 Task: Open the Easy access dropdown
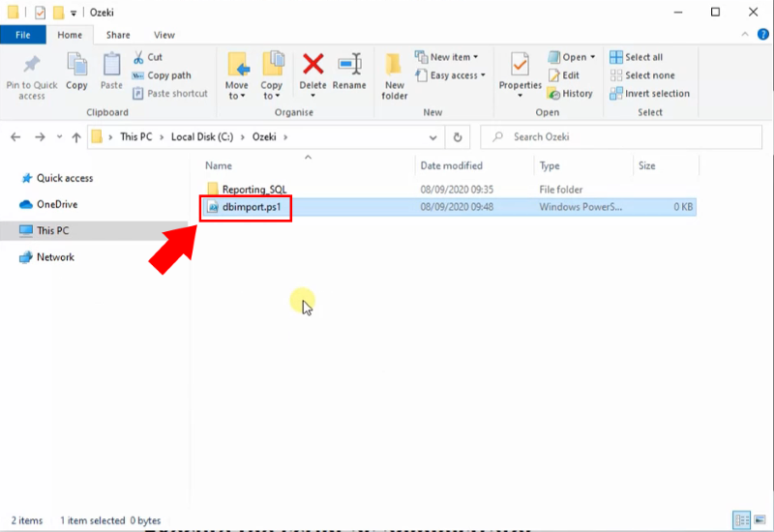450,75
